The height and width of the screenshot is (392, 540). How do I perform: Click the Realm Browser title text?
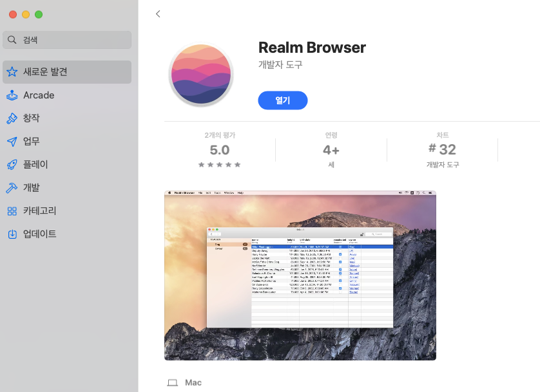[x=312, y=48]
